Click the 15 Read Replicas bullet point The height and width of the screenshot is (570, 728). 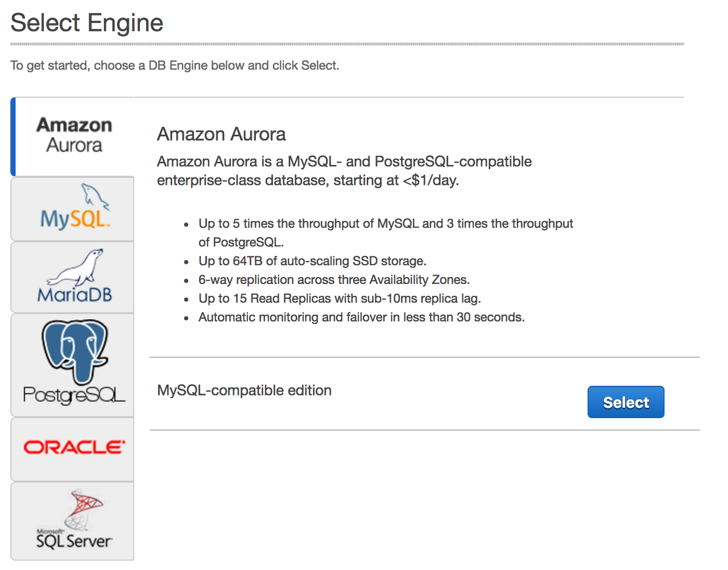340,299
